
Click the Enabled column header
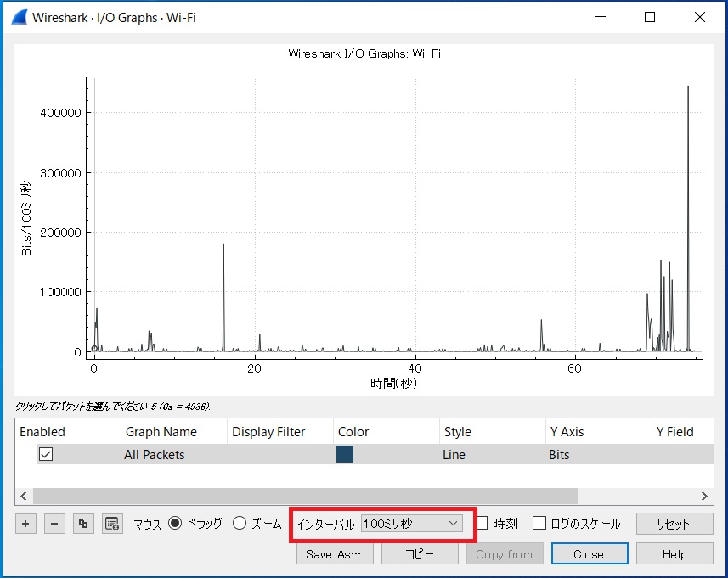68,431
